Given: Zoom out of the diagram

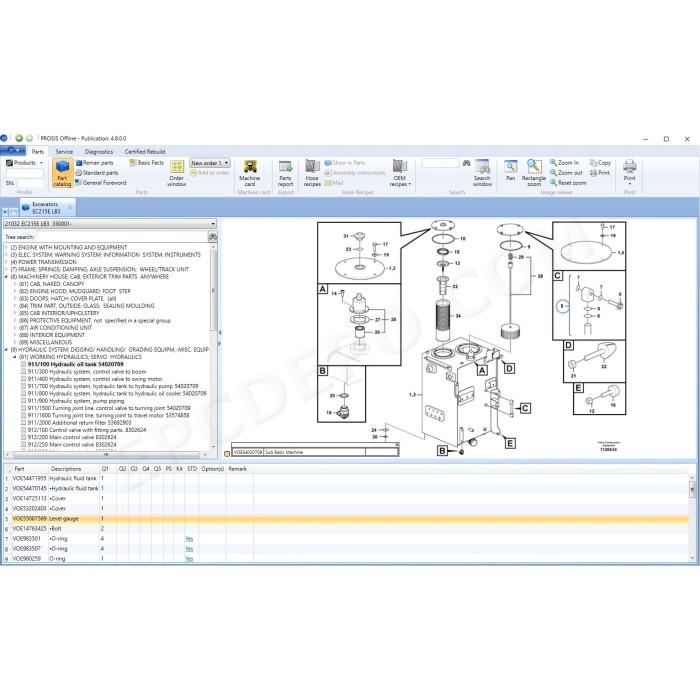Looking at the screenshot, I should 566,173.
